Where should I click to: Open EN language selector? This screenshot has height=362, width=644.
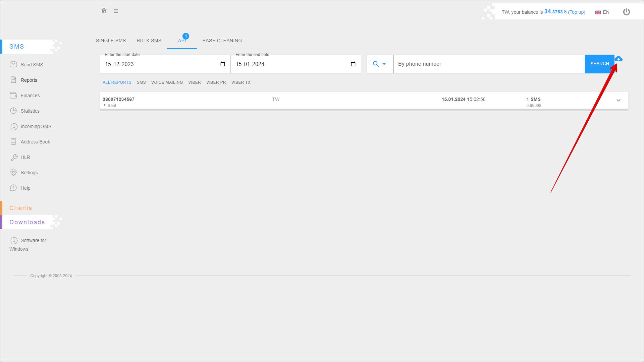point(602,12)
